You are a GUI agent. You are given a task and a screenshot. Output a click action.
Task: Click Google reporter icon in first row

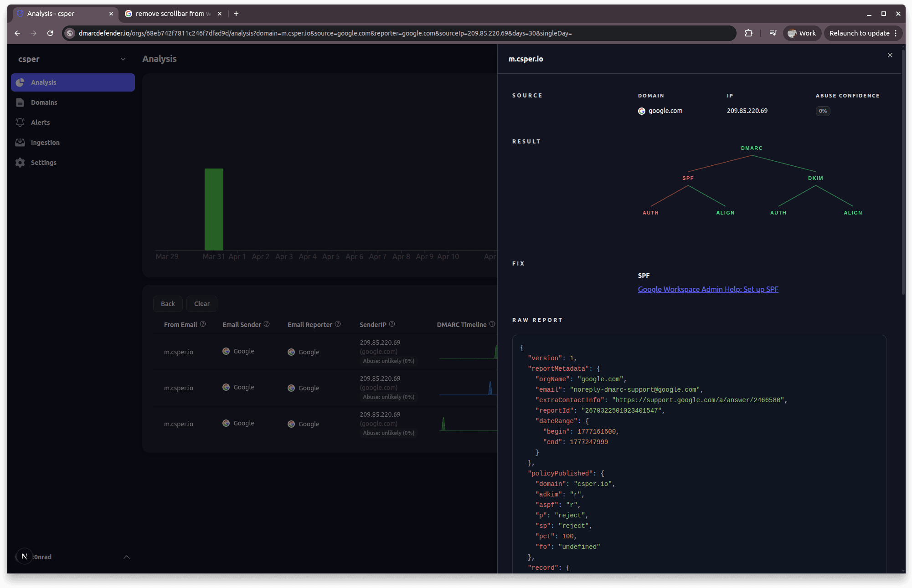[x=291, y=352]
